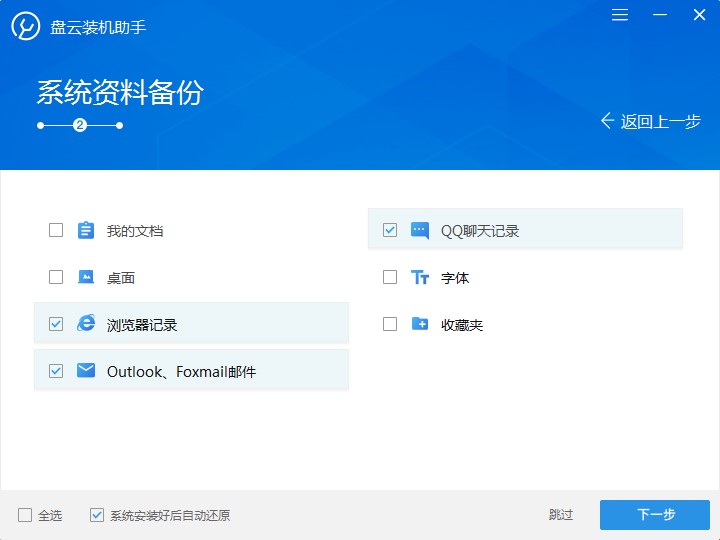Viewport: 720px width, 540px height.
Task: Toggle the 全选 select-all checkbox
Action: [x=25, y=515]
